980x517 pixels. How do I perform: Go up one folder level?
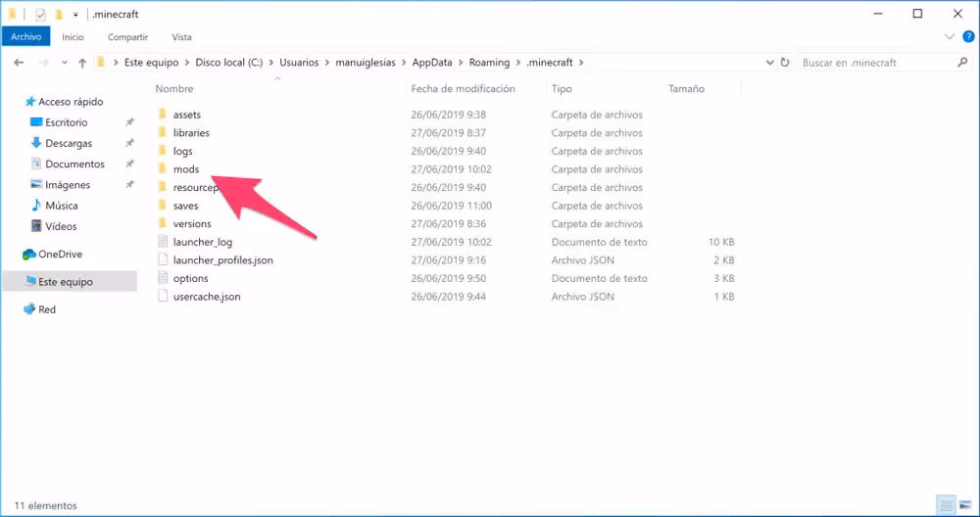pyautogui.click(x=82, y=63)
